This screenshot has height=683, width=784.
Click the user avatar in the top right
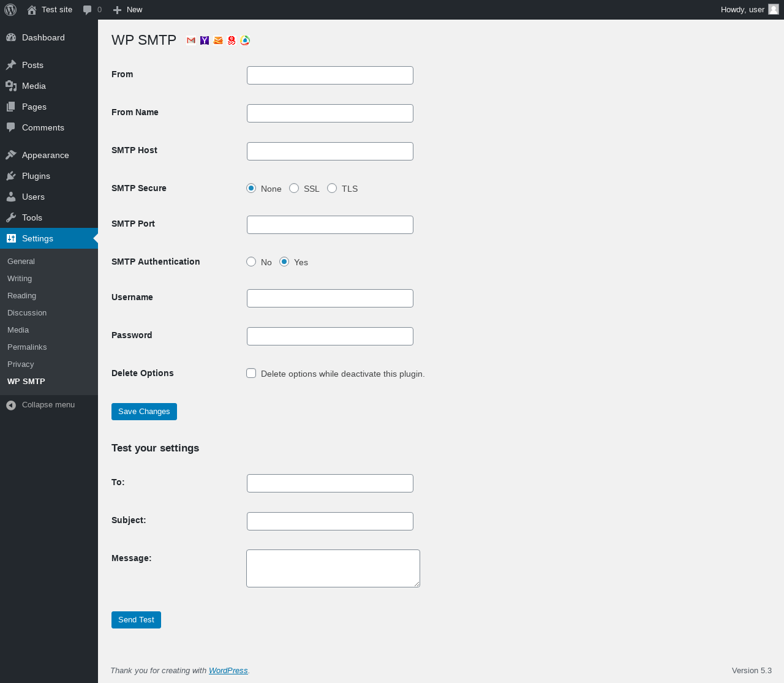(774, 10)
